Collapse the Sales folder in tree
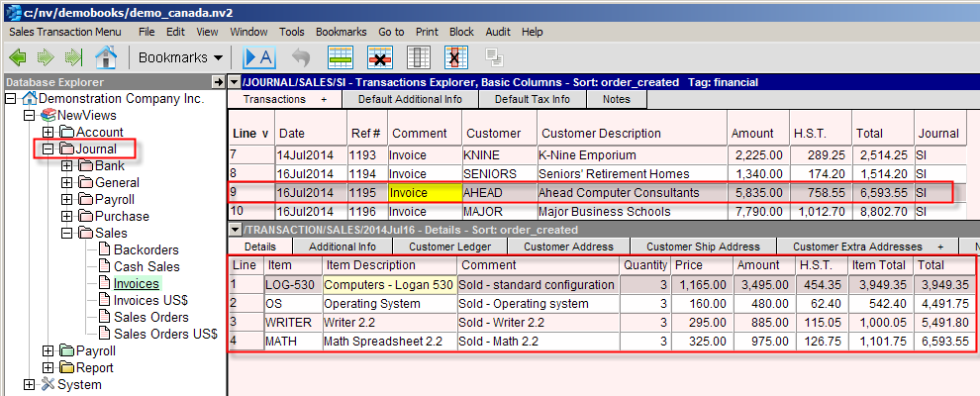Image resolution: width=980 pixels, height=396 pixels. click(x=67, y=234)
